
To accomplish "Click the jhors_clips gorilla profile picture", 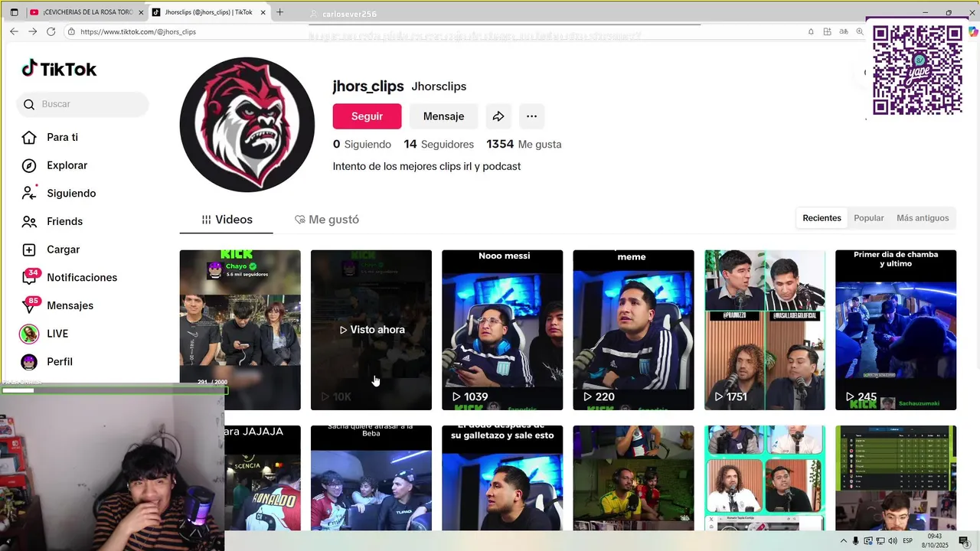I will pos(247,125).
